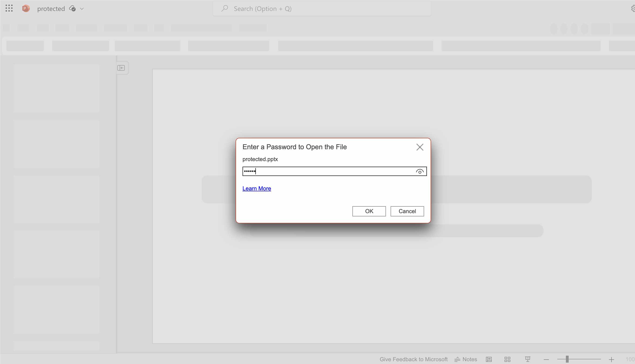Open the Learn More link
This screenshot has width=635, height=364.
pyautogui.click(x=257, y=189)
